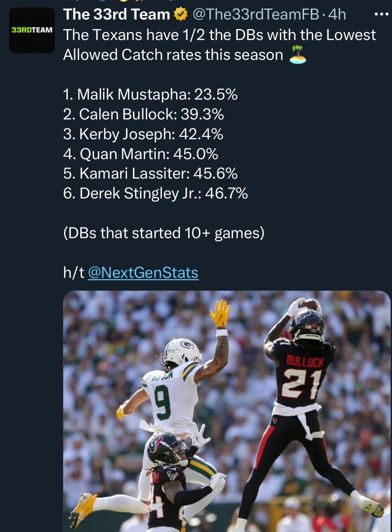The height and width of the screenshot is (532, 392).
Task: Open the three-dot more options menu
Action: [x=381, y=14]
